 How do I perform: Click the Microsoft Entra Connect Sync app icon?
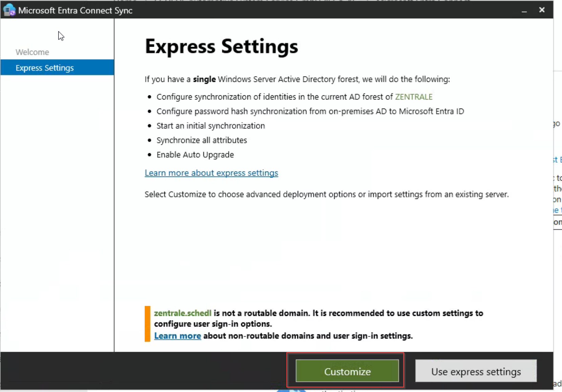(9, 10)
